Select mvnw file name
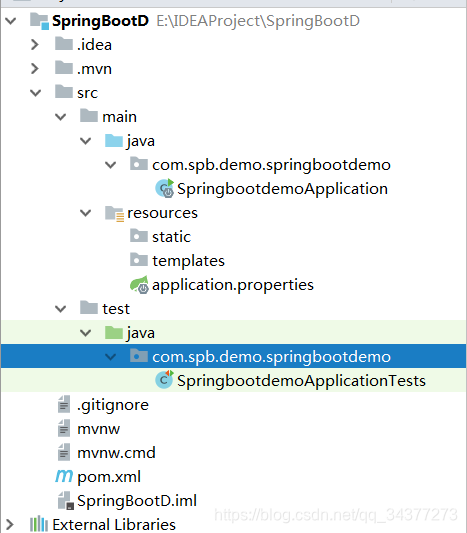 [99, 429]
